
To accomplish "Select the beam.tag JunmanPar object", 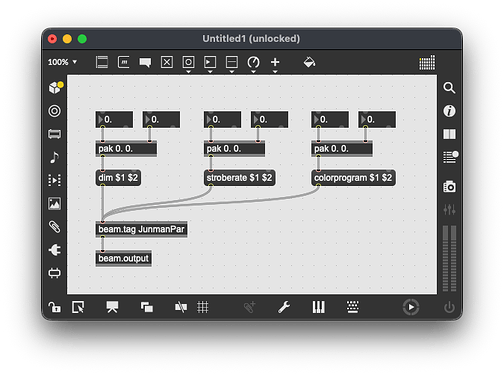I will click(141, 229).
